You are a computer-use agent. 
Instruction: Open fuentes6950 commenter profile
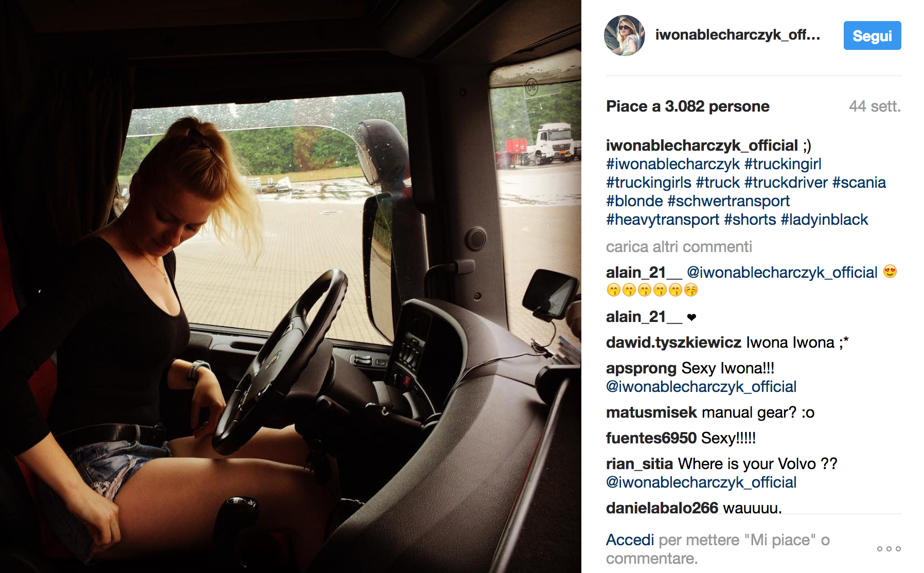click(x=651, y=438)
